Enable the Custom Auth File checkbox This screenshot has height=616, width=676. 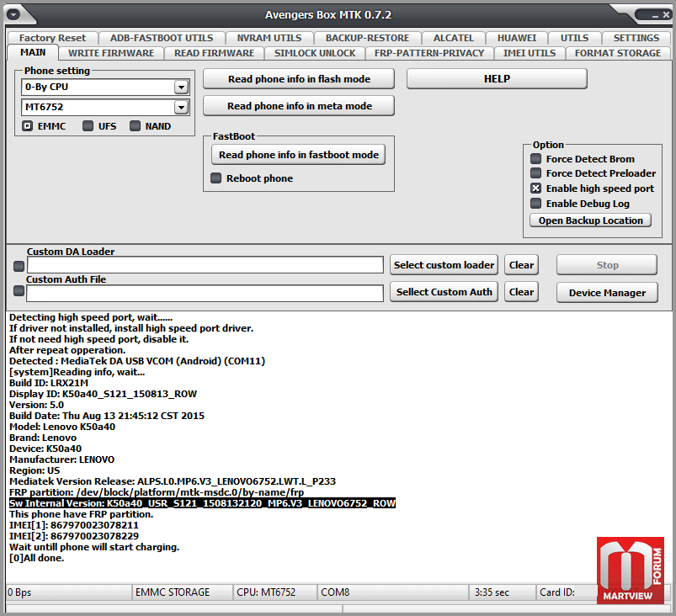(19, 291)
